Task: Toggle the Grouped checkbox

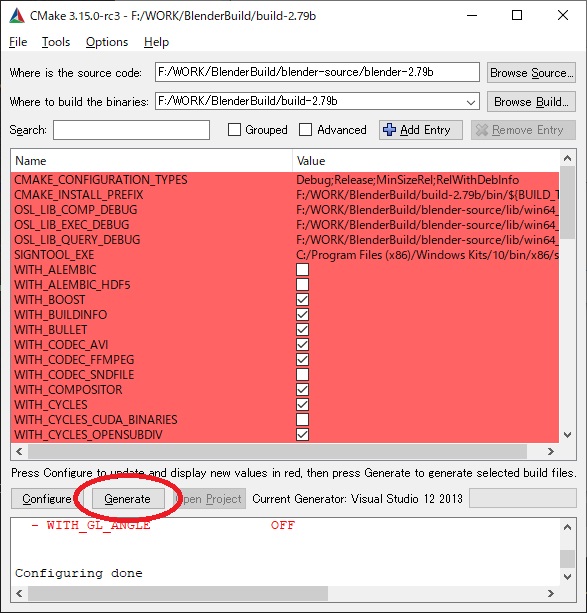Action: pos(234,130)
